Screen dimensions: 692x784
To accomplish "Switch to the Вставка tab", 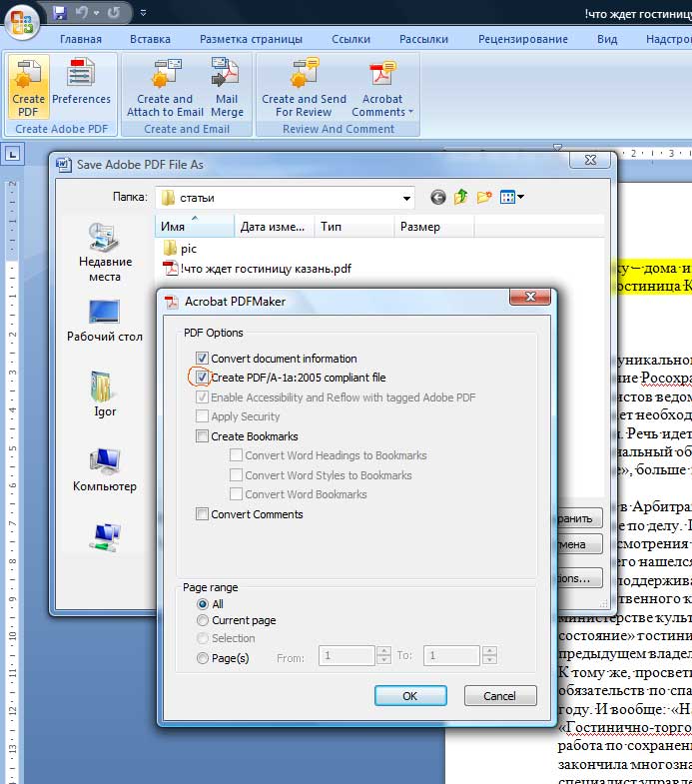I will (x=150, y=39).
